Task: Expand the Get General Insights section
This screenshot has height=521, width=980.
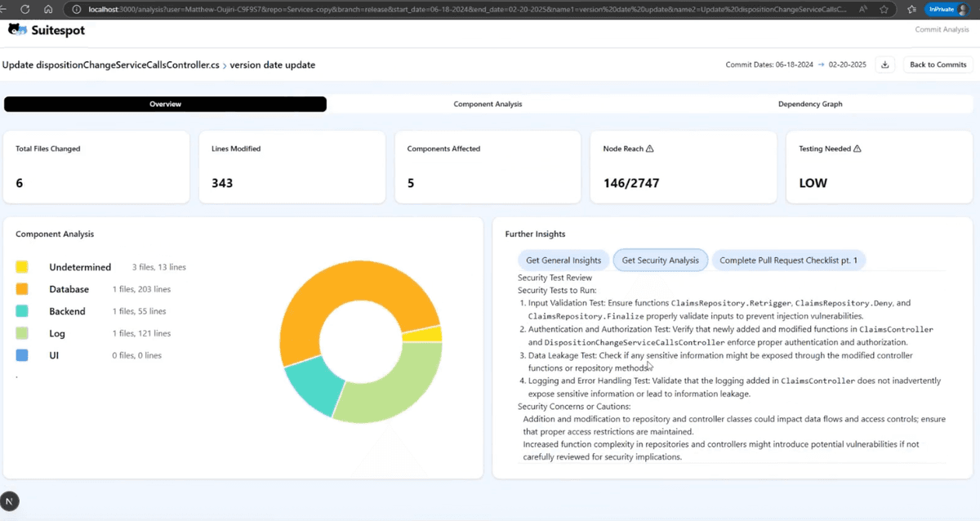Action: pyautogui.click(x=563, y=260)
